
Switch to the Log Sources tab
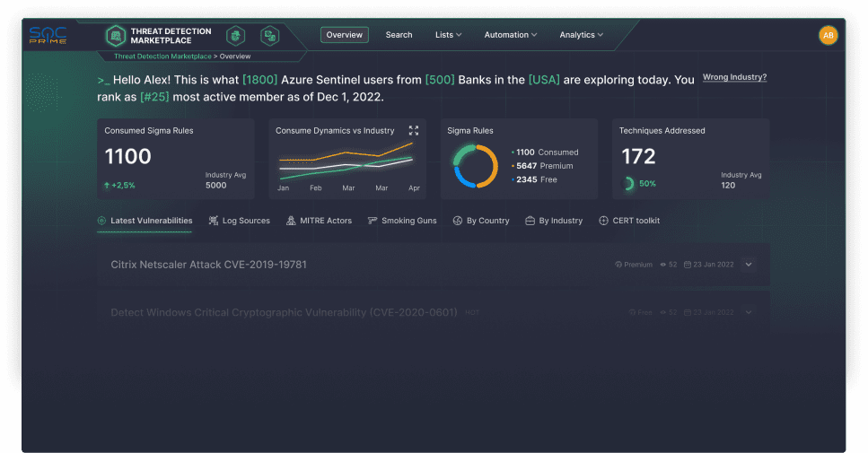(239, 221)
